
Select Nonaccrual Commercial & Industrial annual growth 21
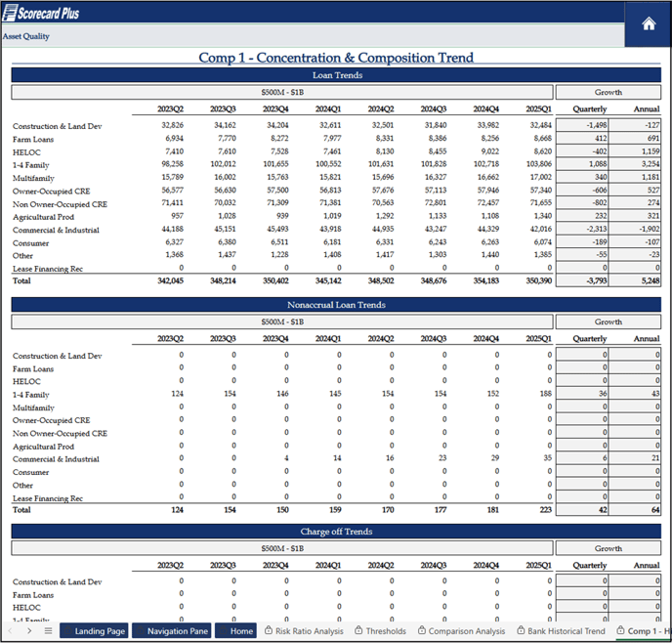(x=635, y=457)
